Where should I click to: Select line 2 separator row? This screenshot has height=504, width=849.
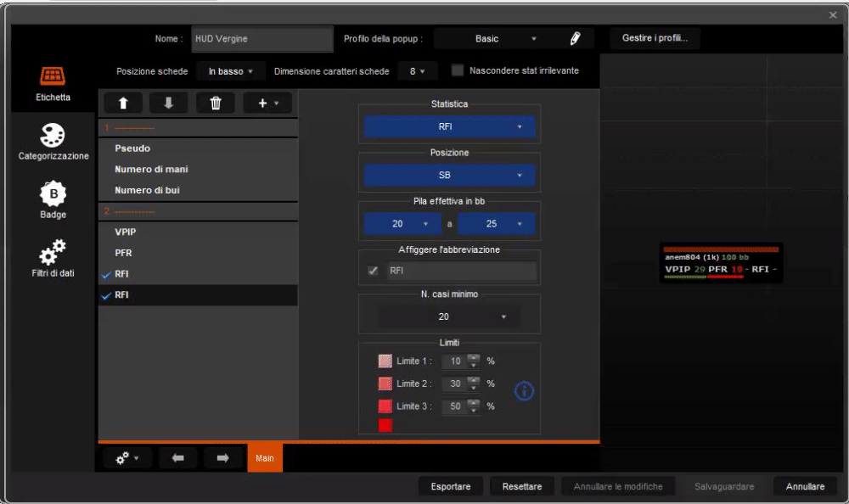tap(198, 211)
